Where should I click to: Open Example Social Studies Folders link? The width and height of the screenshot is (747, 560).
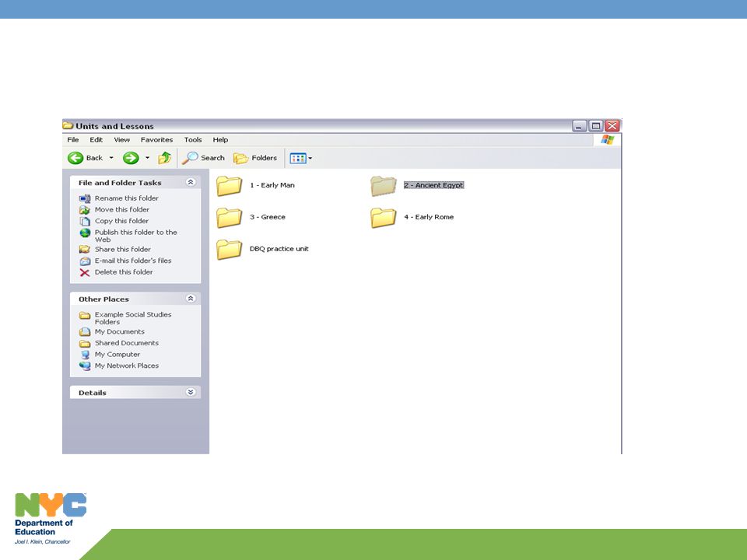[x=133, y=318]
